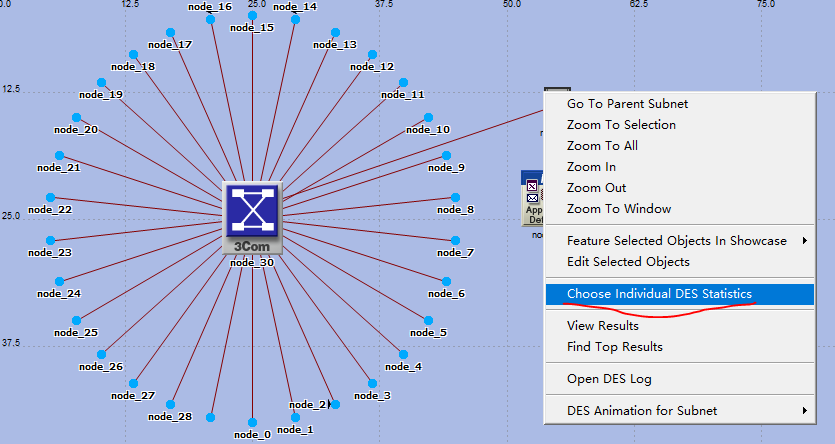
Task: Click the node_22 label text
Action: [x=50, y=210]
